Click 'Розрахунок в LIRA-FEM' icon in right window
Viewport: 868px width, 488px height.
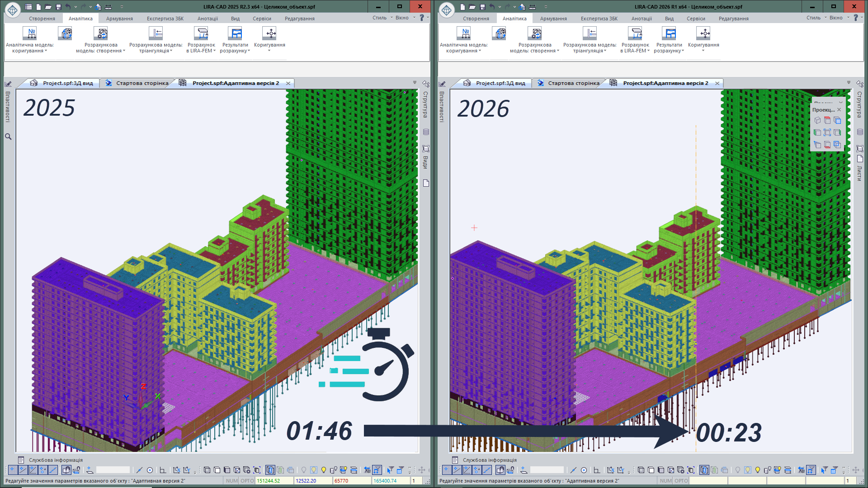635,34
